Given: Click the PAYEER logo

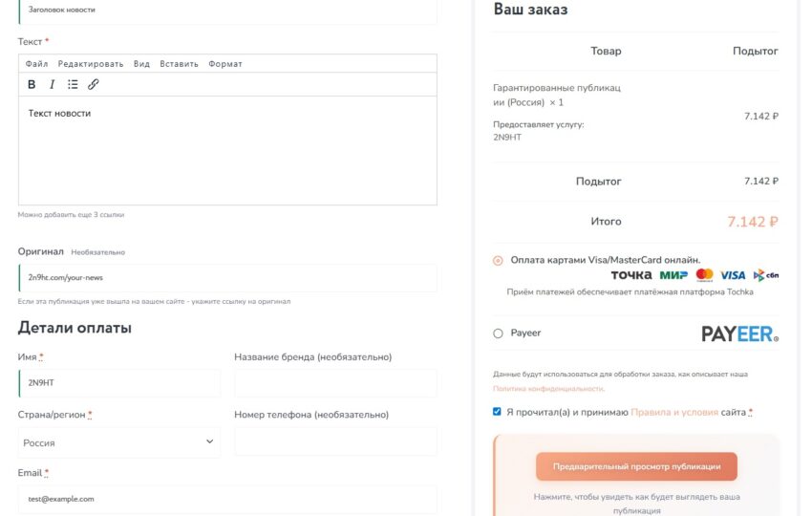Looking at the screenshot, I should pos(739,333).
